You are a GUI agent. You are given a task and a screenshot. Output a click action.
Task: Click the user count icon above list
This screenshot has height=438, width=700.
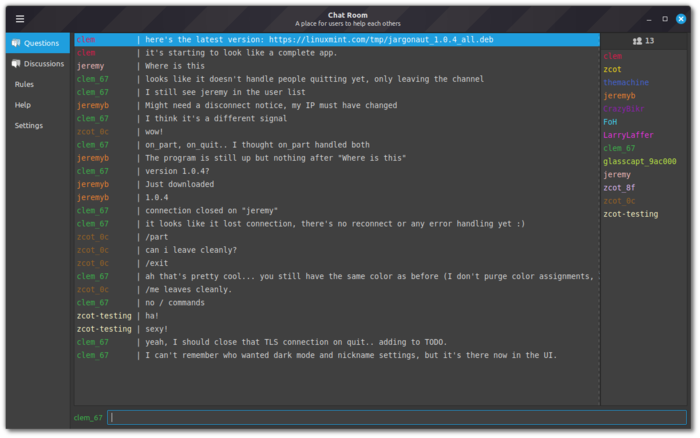637,40
